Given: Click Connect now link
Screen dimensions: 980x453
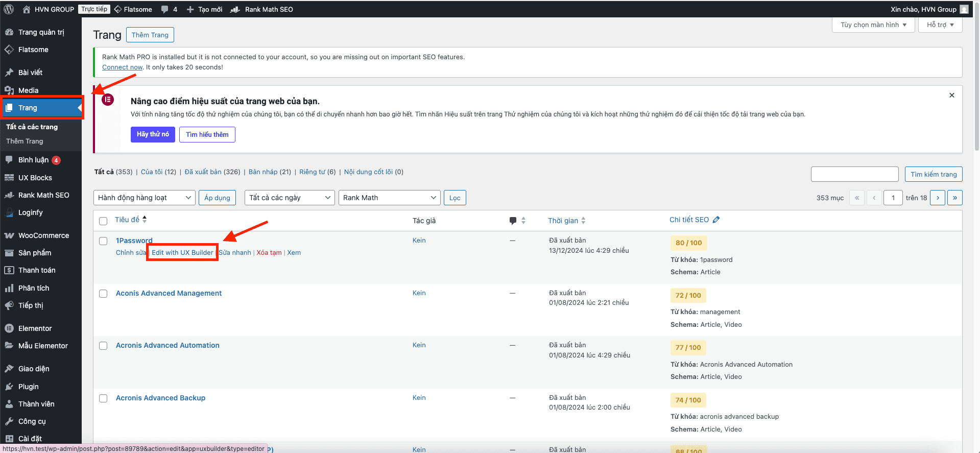Looking at the screenshot, I should click(x=122, y=67).
